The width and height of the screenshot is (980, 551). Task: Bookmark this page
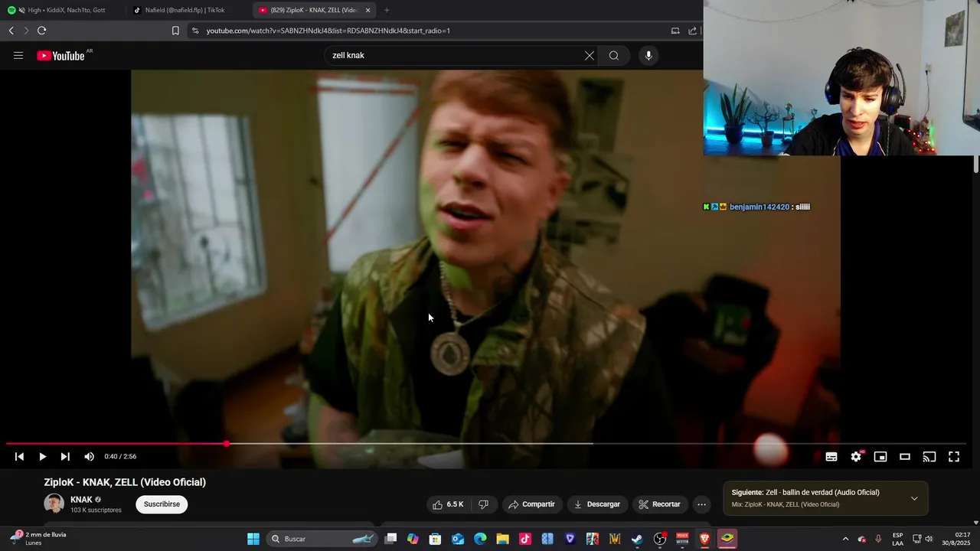coord(175,31)
